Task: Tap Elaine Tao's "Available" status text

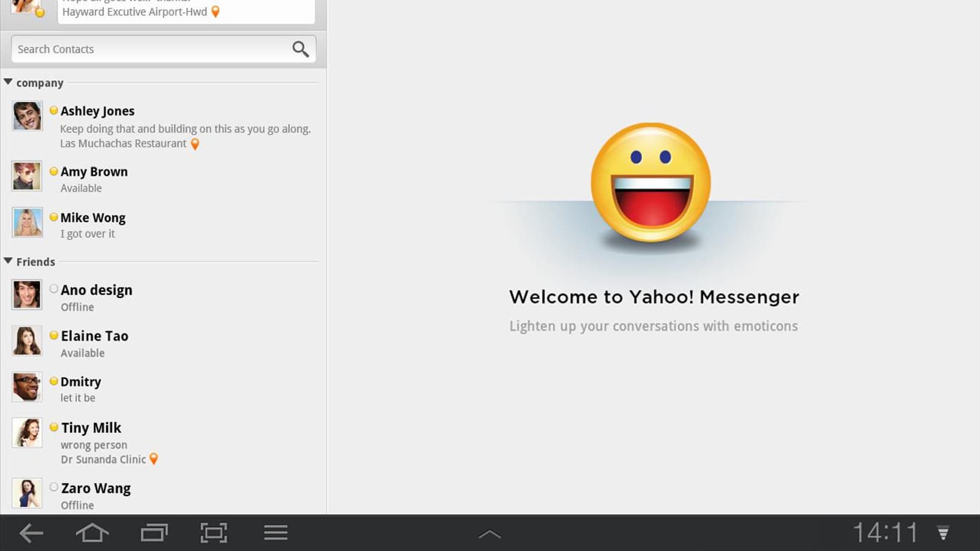Action: click(x=83, y=353)
